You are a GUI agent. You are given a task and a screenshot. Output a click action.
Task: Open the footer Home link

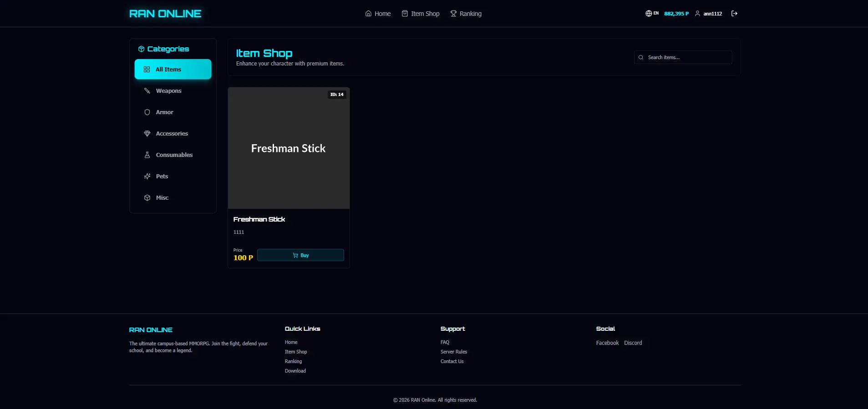pyautogui.click(x=291, y=342)
